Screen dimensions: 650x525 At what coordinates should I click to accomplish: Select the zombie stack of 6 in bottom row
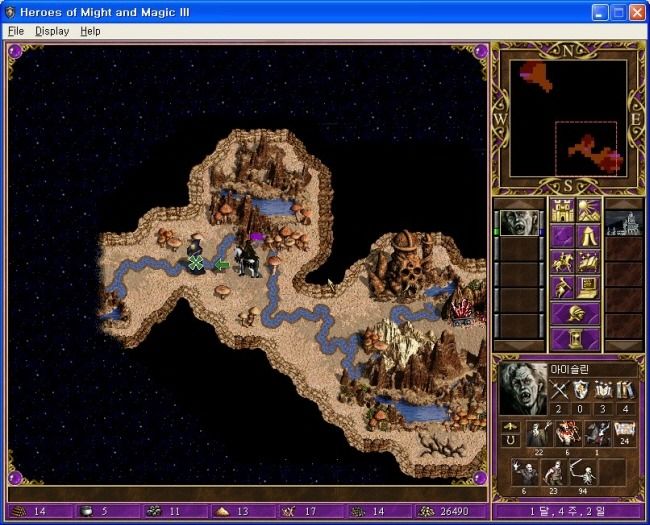click(524, 472)
